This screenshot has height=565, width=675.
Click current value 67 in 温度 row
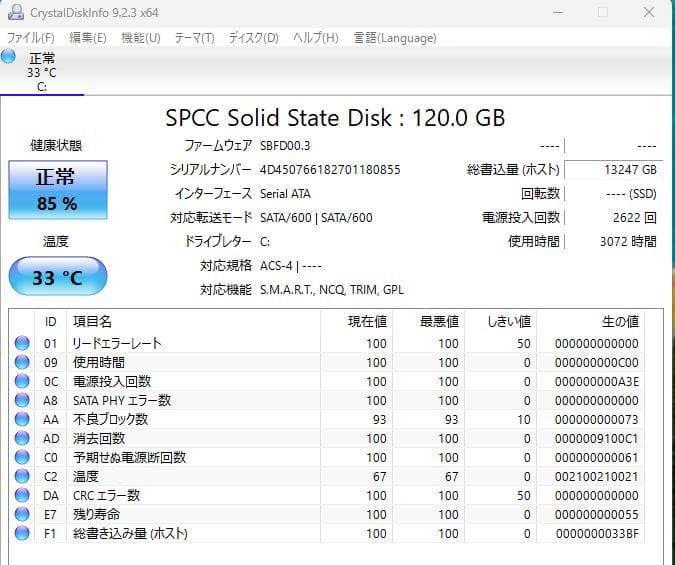[379, 476]
